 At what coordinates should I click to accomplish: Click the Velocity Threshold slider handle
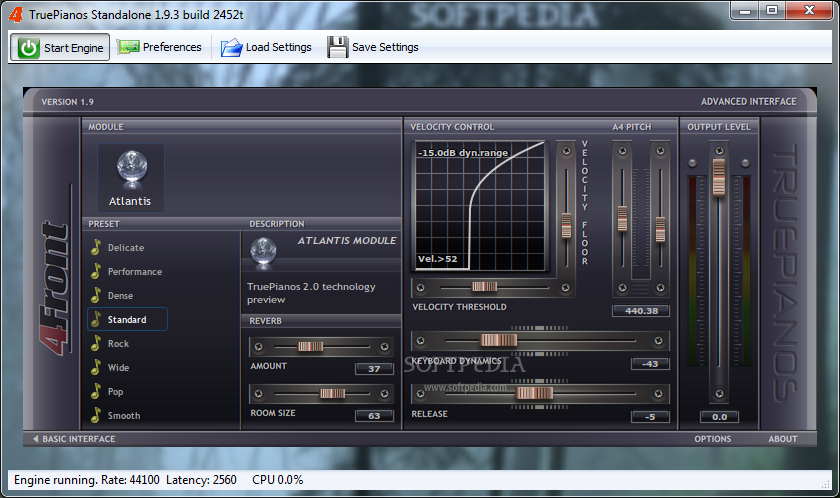coord(484,287)
